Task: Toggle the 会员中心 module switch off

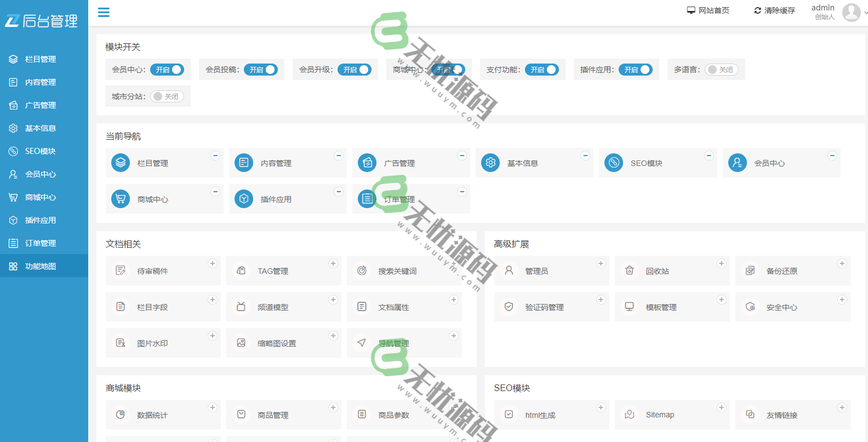Action: pyautogui.click(x=167, y=70)
